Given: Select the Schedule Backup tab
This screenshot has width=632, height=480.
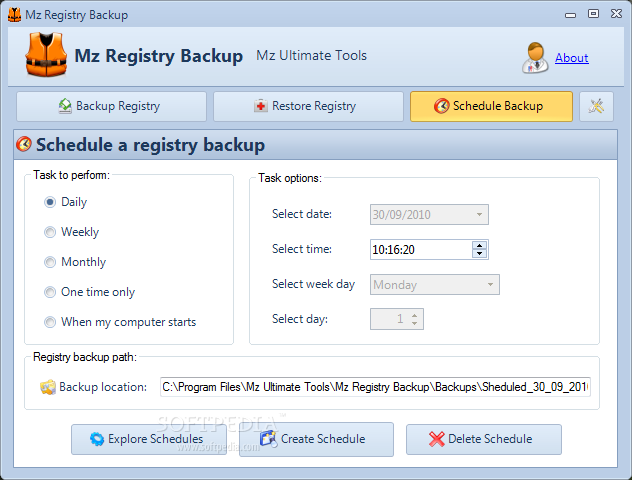Looking at the screenshot, I should (x=491, y=106).
